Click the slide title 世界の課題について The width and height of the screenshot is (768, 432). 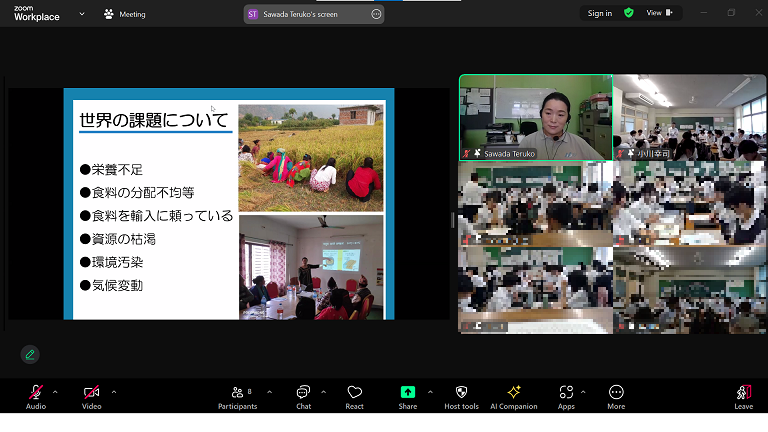pos(154,120)
